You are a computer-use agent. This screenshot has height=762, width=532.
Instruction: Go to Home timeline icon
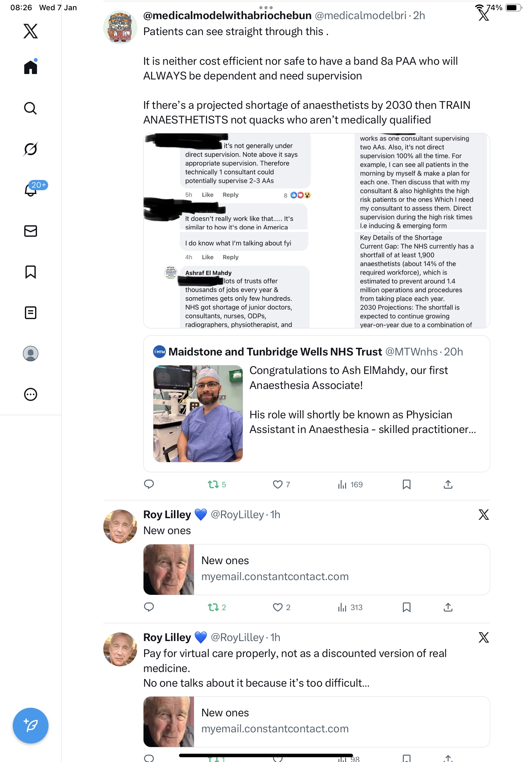[x=30, y=67]
